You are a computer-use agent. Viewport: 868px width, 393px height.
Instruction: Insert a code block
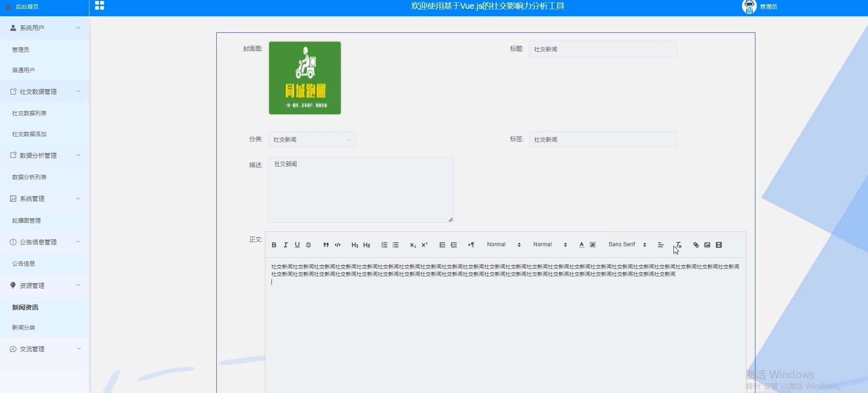click(x=338, y=245)
